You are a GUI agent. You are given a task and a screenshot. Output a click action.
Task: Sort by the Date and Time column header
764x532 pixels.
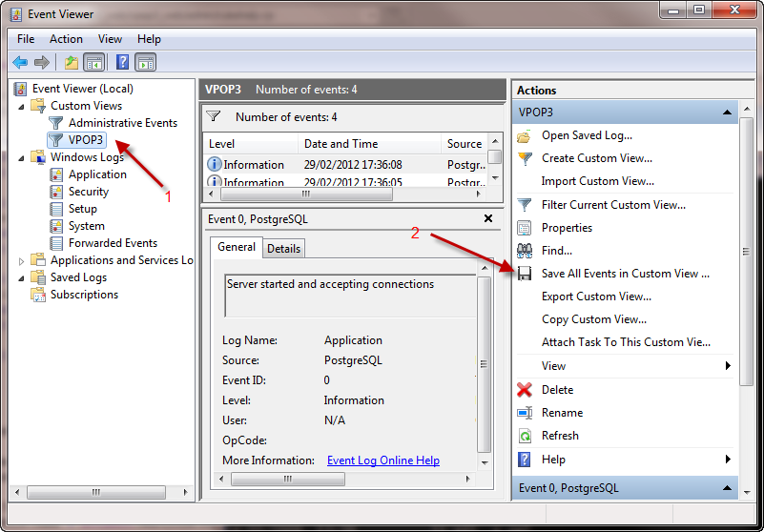369,144
